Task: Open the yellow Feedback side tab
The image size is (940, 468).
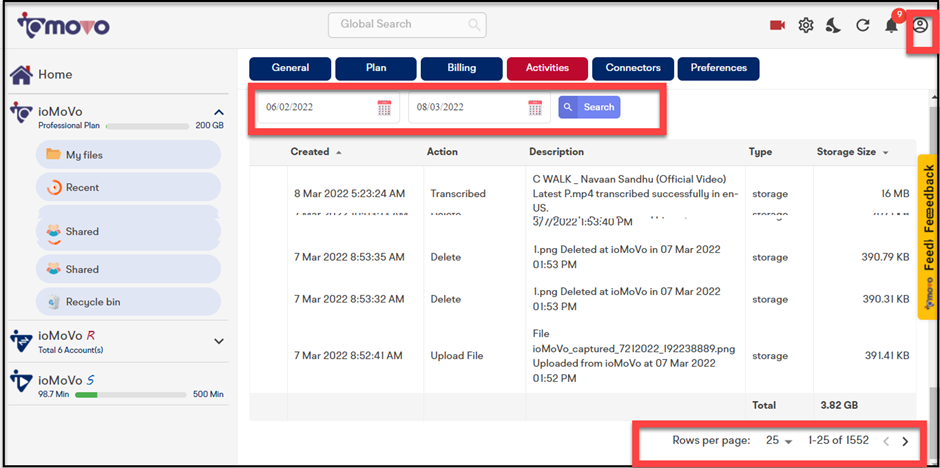Action: pos(929,237)
